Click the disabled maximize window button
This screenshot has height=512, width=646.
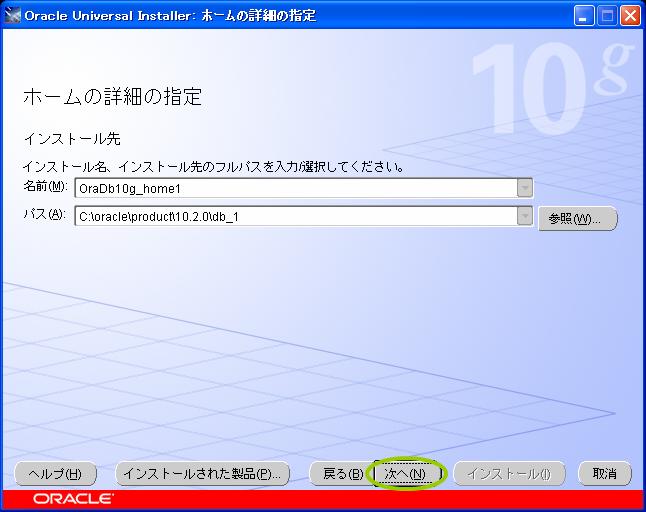click(x=607, y=16)
